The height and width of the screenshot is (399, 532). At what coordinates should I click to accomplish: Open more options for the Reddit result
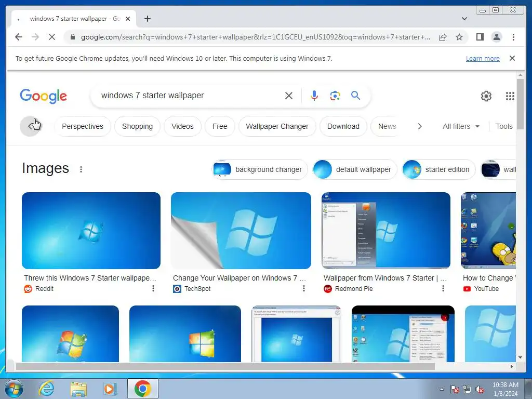[153, 288]
